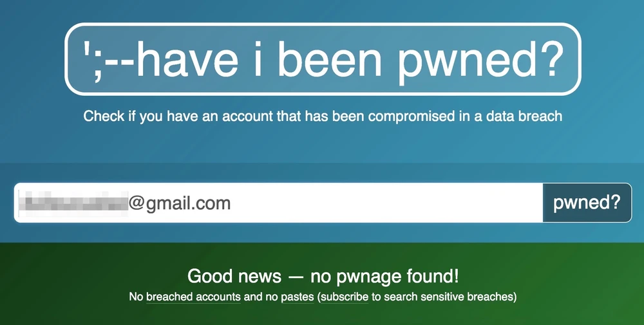The image size is (644, 325).
Task: Click the blurred username in email field
Action: tap(74, 203)
